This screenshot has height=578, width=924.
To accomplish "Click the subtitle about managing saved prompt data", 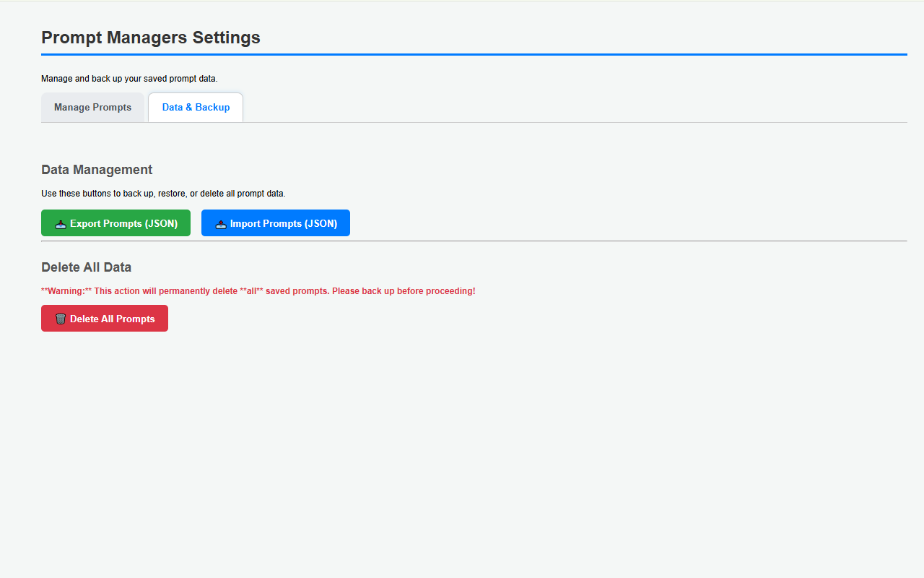I will [x=129, y=78].
